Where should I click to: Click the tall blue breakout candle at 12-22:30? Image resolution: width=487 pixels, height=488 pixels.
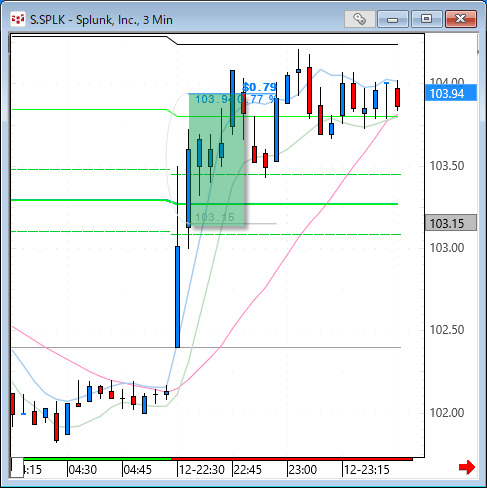[x=177, y=297]
